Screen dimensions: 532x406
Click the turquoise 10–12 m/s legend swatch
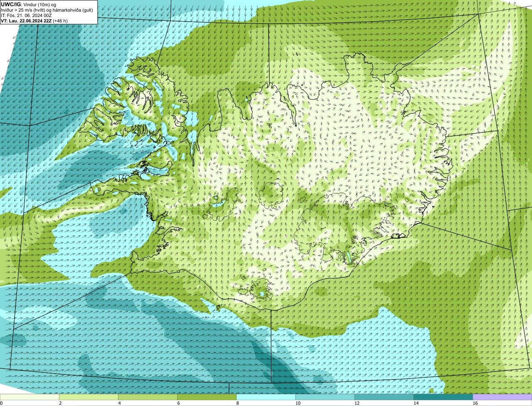click(325, 397)
